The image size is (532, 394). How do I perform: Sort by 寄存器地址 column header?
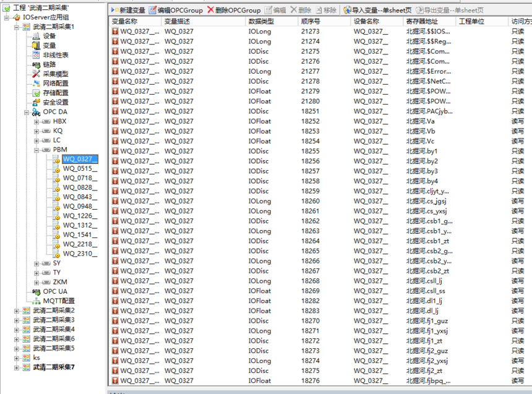[x=429, y=22]
